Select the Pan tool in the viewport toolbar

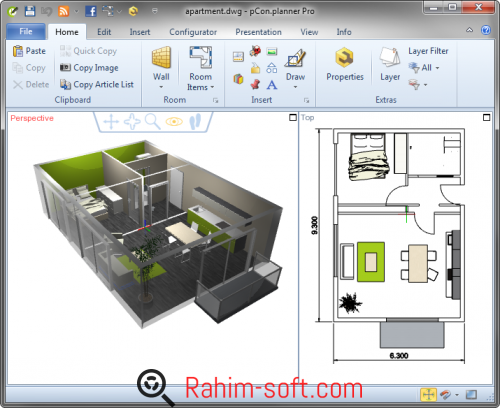click(x=111, y=122)
